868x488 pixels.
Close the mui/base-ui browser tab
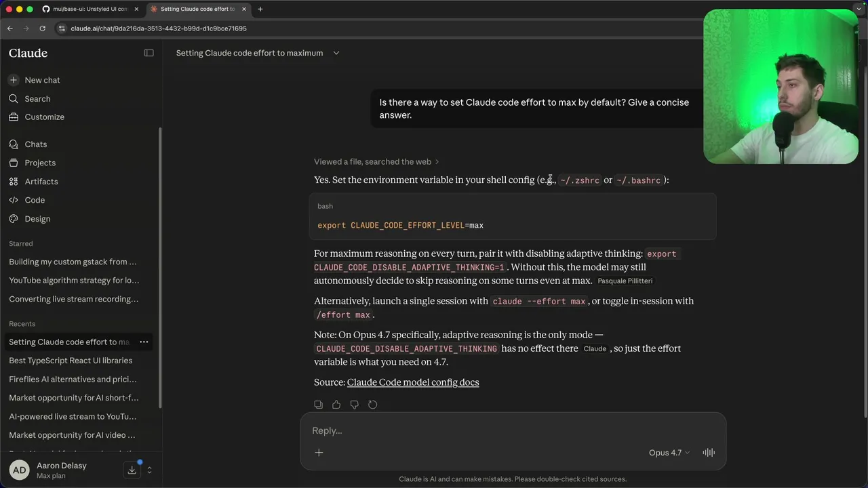[136, 9]
